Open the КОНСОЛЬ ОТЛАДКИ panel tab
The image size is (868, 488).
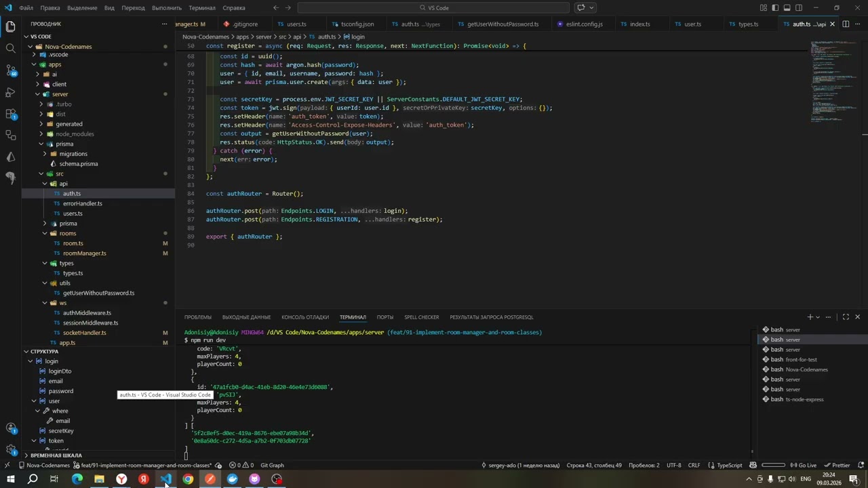305,317
